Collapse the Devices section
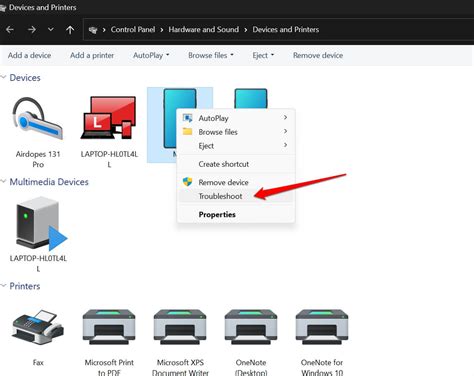Image resolution: width=474 pixels, height=376 pixels. point(4,77)
